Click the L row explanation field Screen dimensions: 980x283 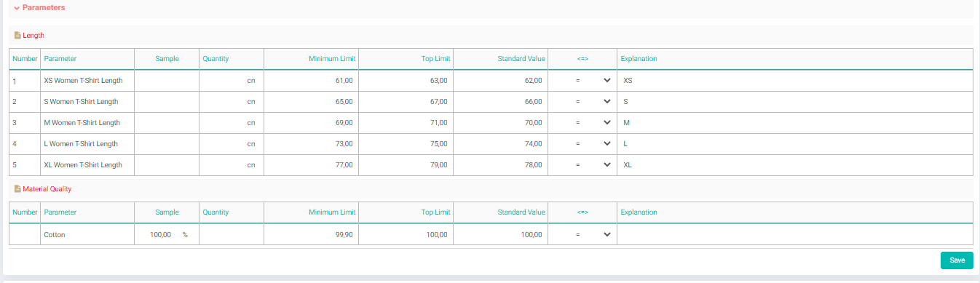pos(794,143)
